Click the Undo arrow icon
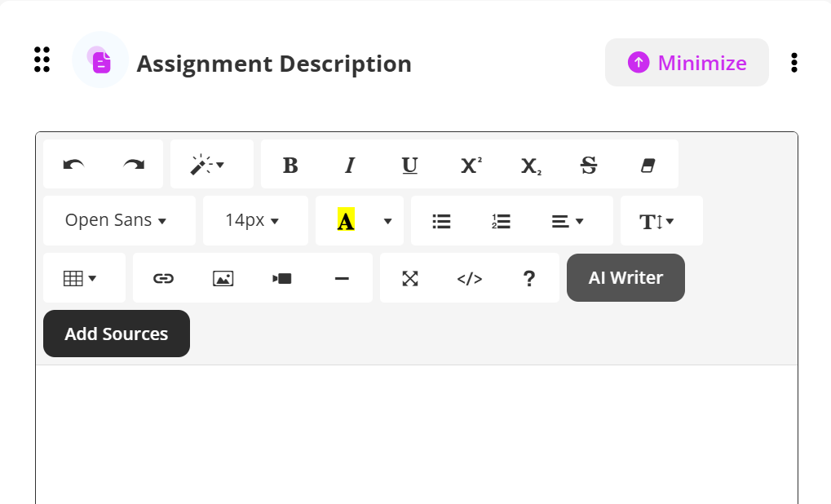Image resolution: width=831 pixels, height=504 pixels. click(73, 165)
